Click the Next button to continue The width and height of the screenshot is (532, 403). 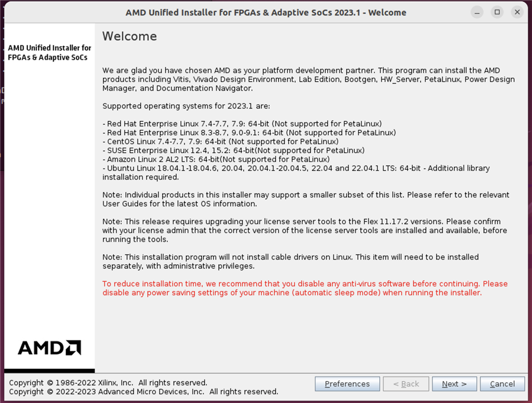tap(454, 384)
